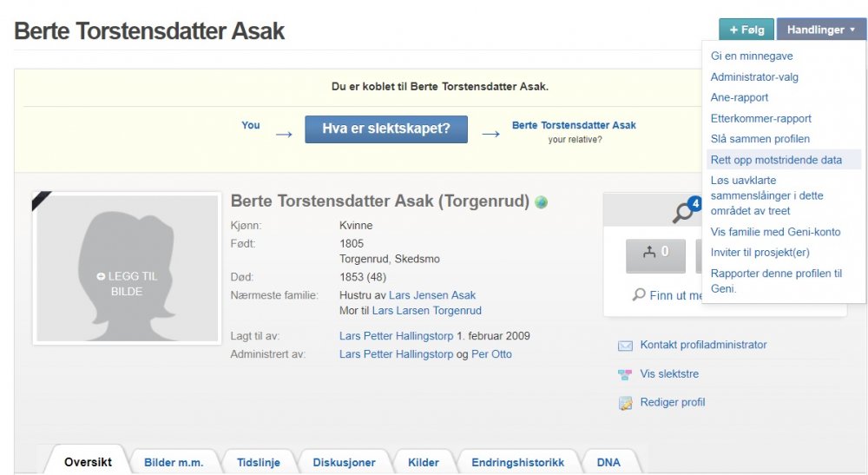The image size is (868, 475).
Task: Click the family tree icon beside Vis slektstre
Action: pyautogui.click(x=625, y=374)
